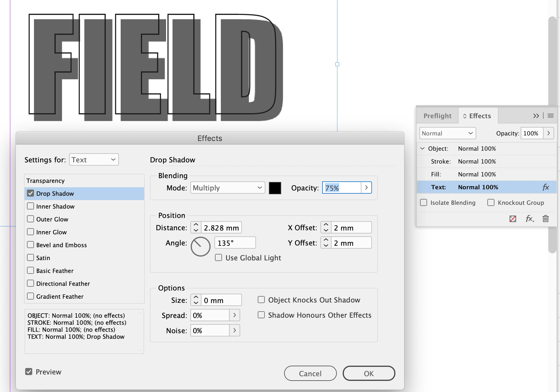Open the Spread value slider arrow
Viewport: 560px width, 392px height.
point(235,315)
